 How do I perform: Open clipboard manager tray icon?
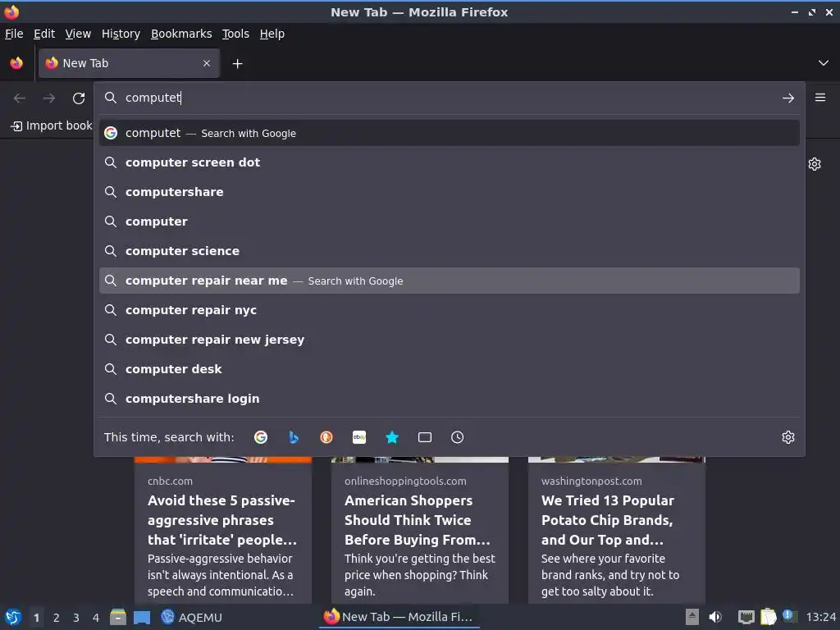pos(768,617)
